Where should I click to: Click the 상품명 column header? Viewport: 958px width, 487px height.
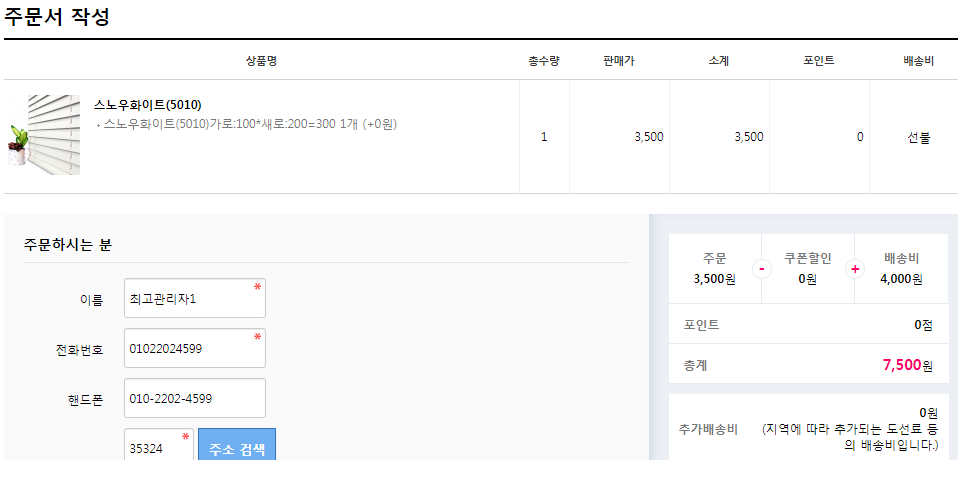coord(261,61)
